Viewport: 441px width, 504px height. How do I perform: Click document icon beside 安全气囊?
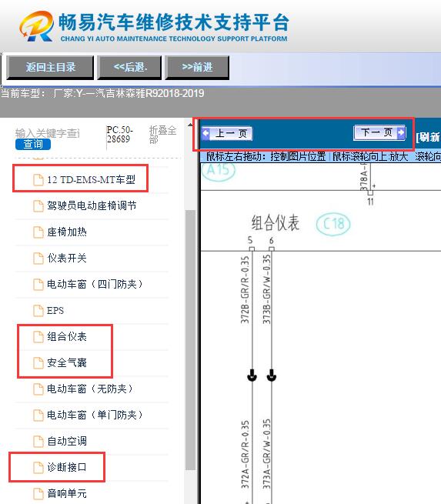point(38,363)
